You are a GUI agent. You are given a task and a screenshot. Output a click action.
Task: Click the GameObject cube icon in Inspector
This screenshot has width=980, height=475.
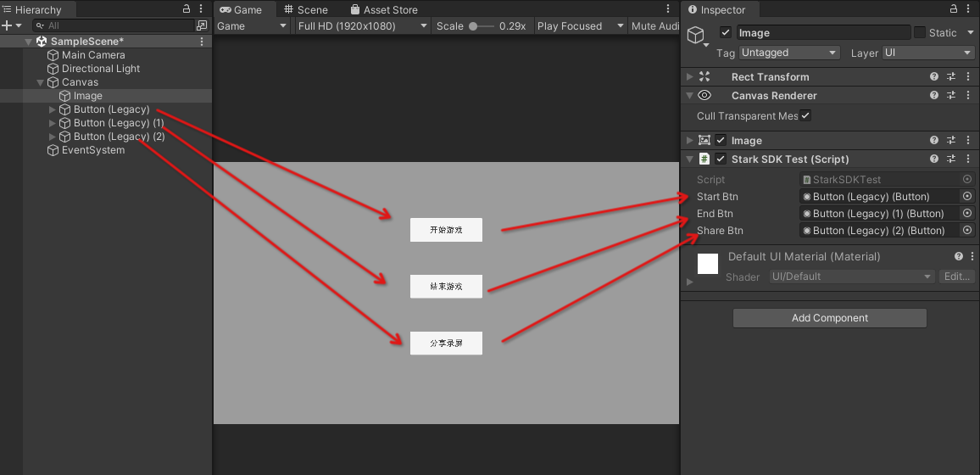pos(696,35)
